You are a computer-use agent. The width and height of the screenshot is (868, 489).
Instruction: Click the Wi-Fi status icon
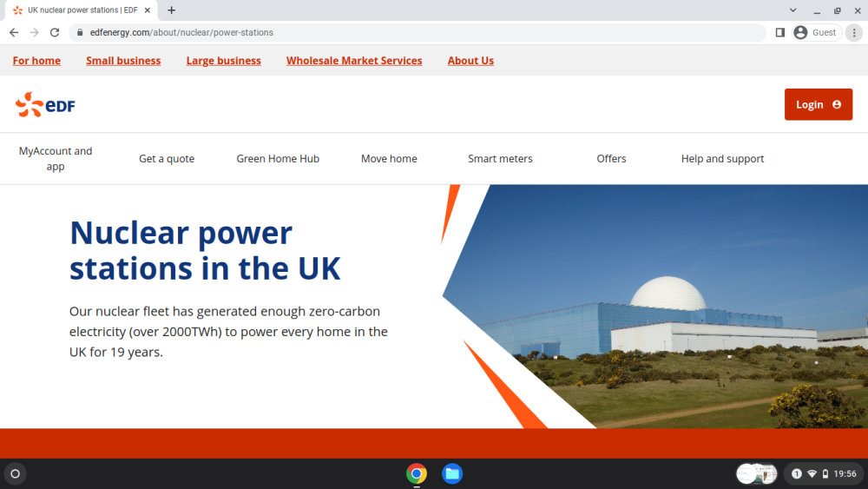point(812,473)
